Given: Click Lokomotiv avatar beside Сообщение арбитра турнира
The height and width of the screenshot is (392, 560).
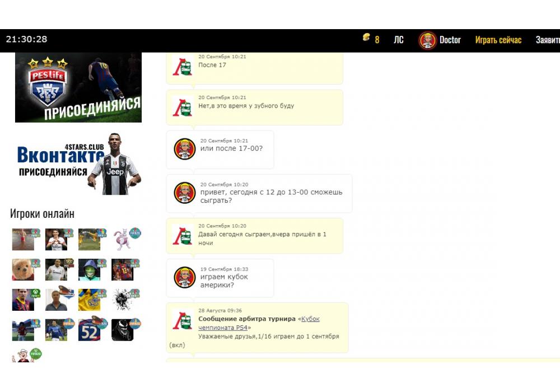Looking at the screenshot, I should pyautogui.click(x=183, y=320).
